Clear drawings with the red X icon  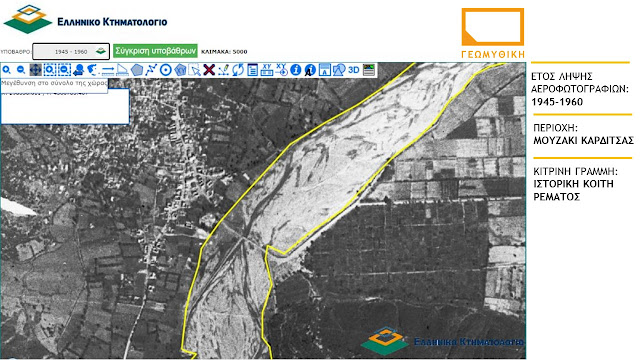click(x=209, y=70)
